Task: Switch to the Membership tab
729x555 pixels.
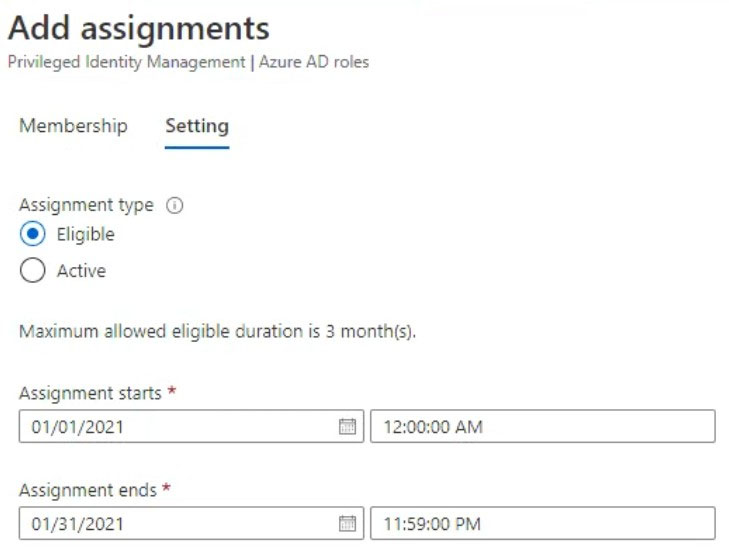Action: coord(73,126)
